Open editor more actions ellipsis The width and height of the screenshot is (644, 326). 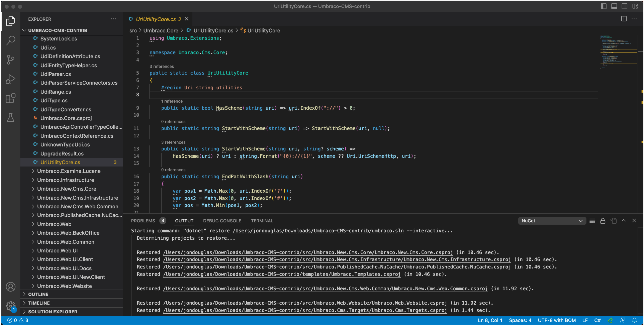coord(634,19)
